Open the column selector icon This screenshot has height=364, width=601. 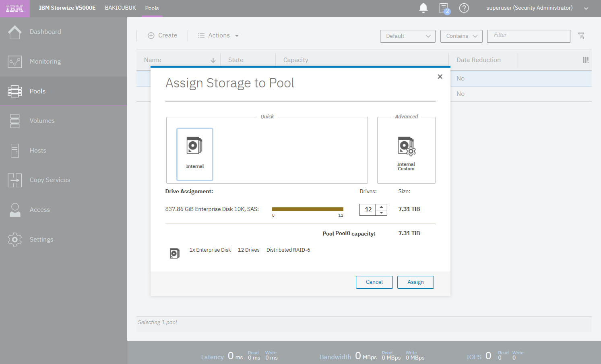click(586, 60)
